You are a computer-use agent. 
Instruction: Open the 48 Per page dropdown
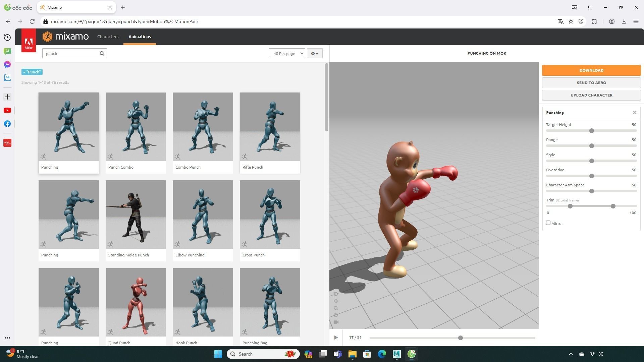[287, 53]
